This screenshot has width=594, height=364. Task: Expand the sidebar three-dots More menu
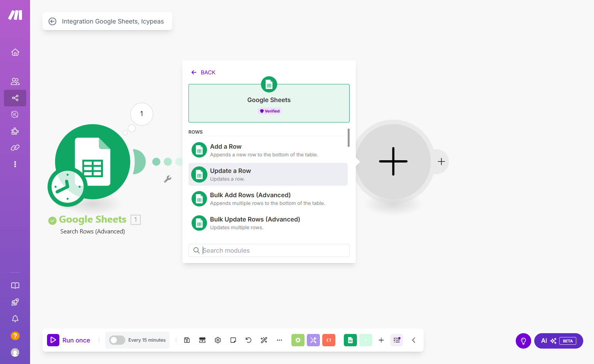[x=15, y=164]
